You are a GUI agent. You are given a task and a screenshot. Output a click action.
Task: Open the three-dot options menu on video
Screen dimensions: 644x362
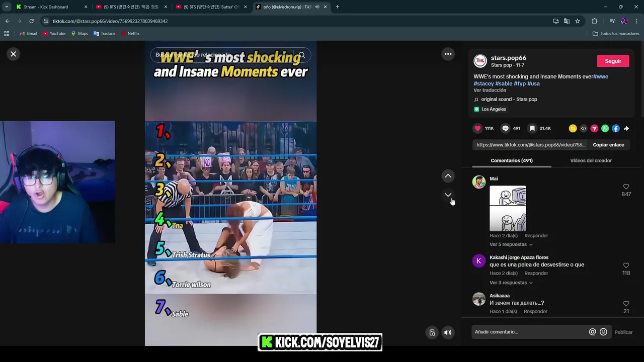click(x=448, y=54)
